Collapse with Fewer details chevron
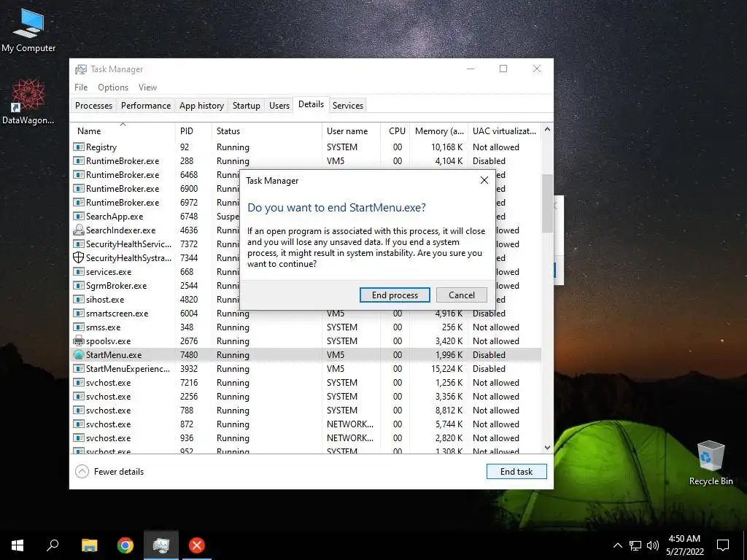 pyautogui.click(x=82, y=472)
